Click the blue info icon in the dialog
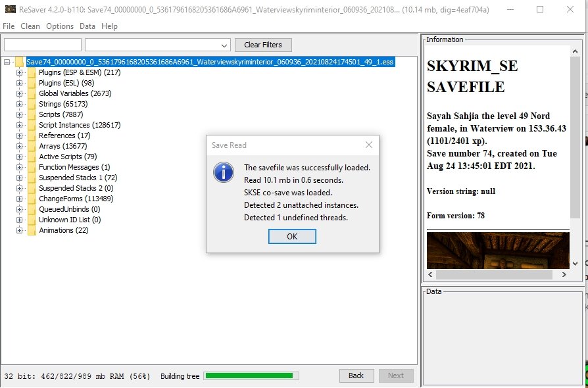The width and height of the screenshot is (588, 388). (x=224, y=173)
